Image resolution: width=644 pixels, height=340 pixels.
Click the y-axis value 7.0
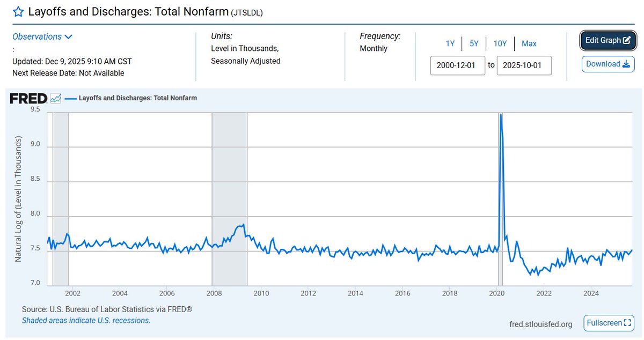[x=35, y=283]
